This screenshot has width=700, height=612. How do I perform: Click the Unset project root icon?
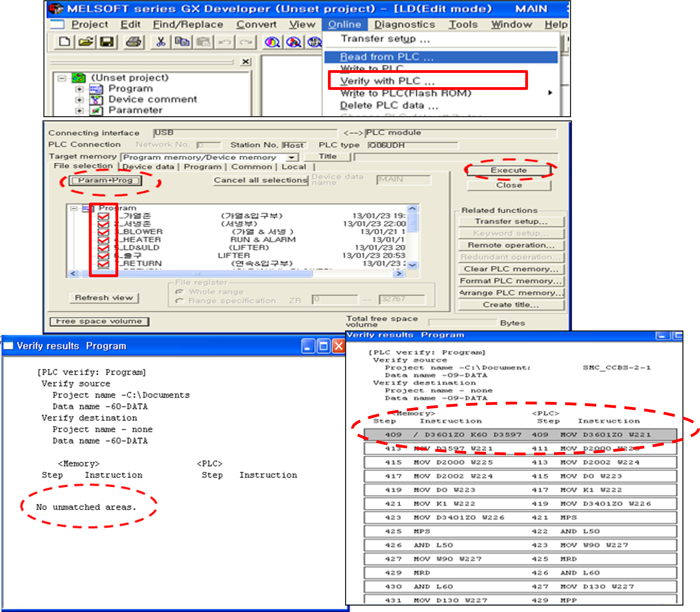tap(78, 78)
